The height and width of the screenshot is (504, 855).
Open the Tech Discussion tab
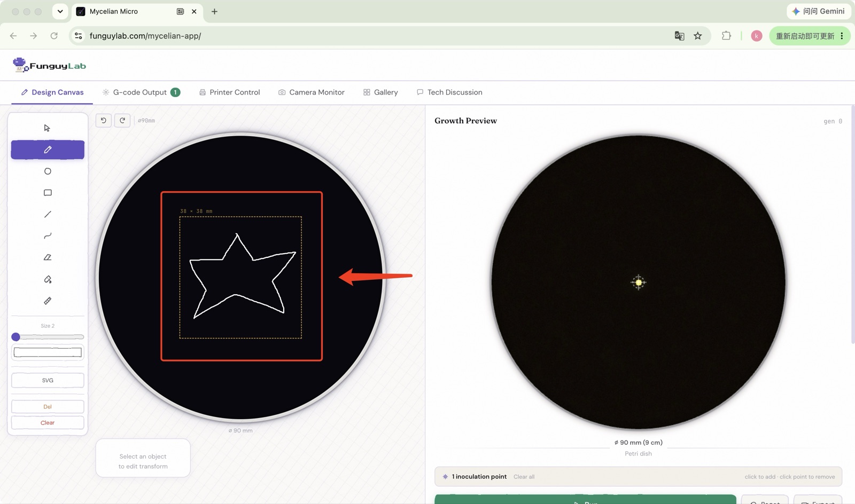449,92
